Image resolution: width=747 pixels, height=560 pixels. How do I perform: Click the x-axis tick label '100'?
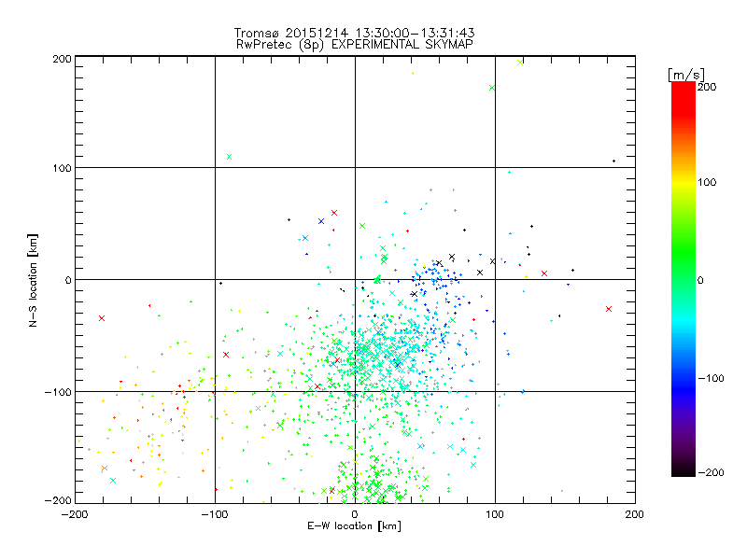[495, 514]
